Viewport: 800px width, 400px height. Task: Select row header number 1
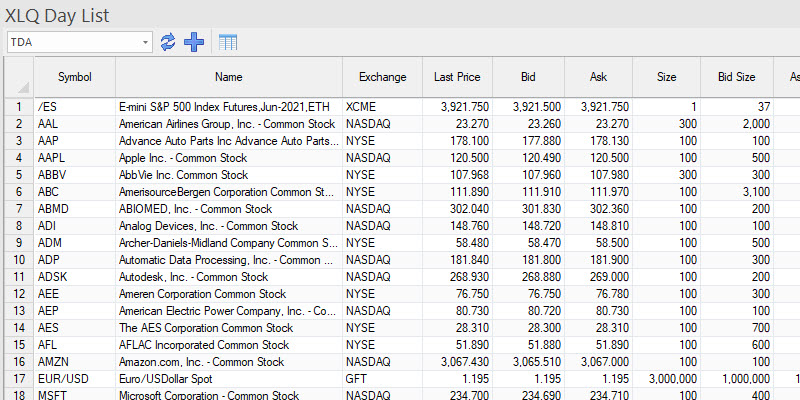point(19,107)
